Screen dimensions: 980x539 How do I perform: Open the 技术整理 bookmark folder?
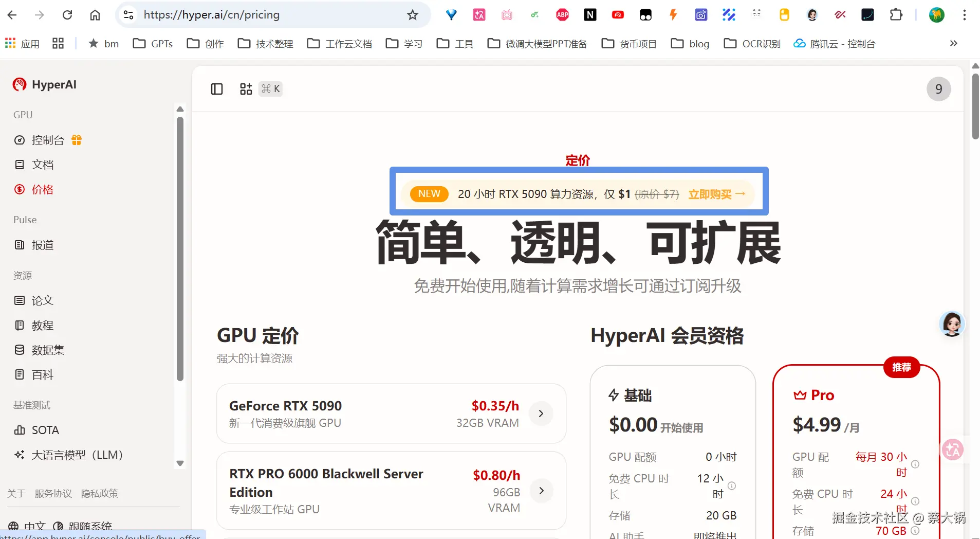[x=265, y=44]
